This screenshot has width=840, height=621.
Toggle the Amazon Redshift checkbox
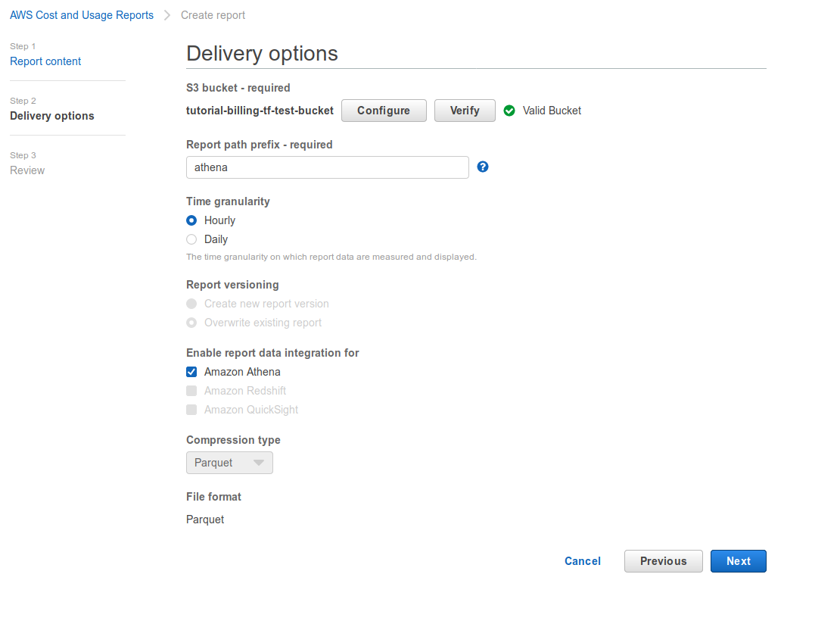point(191,391)
